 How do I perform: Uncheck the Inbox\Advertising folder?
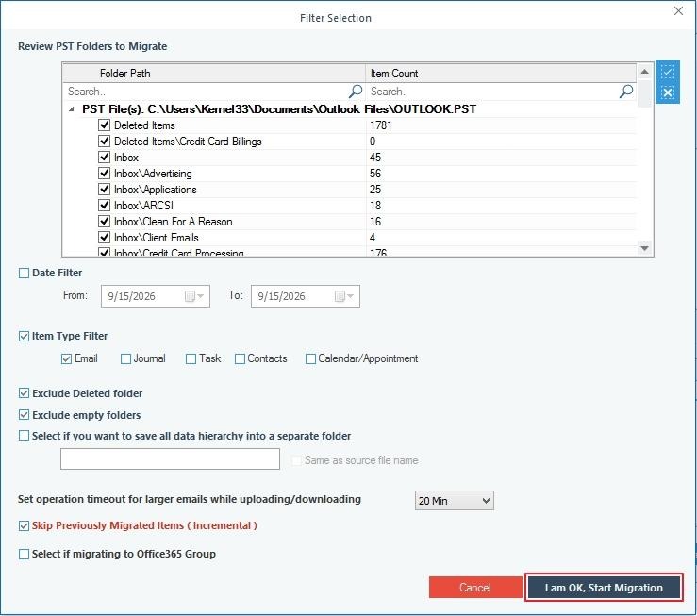tap(104, 174)
